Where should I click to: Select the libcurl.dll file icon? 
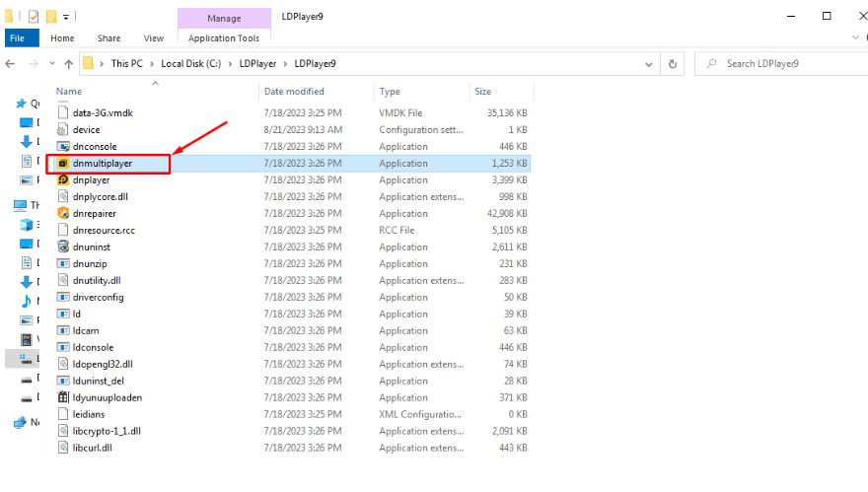pos(63,448)
